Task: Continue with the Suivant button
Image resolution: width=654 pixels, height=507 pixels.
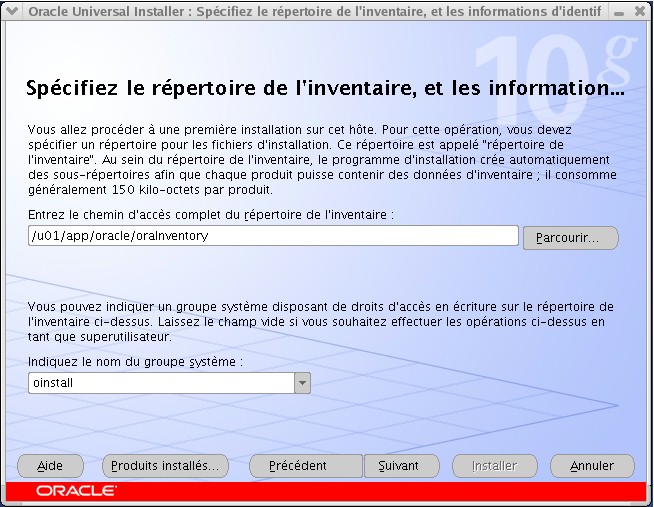Action: pos(391,466)
